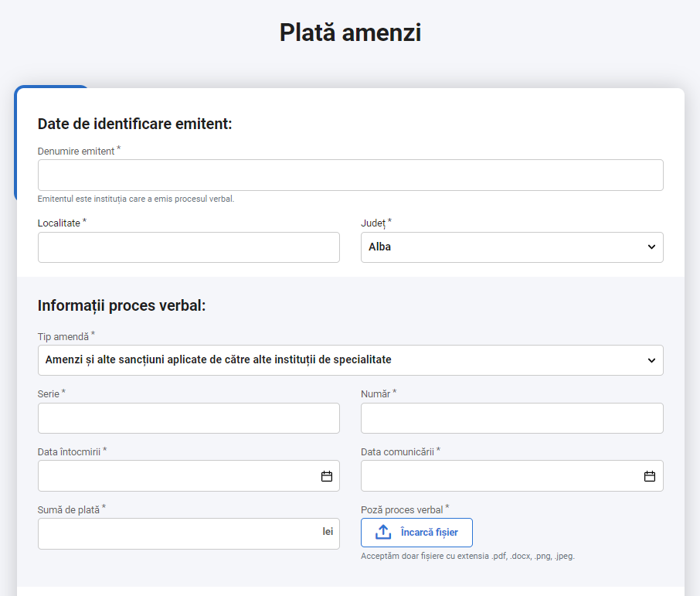Click the Plată amenzi page title
The height and width of the screenshot is (596, 700).
351,32
